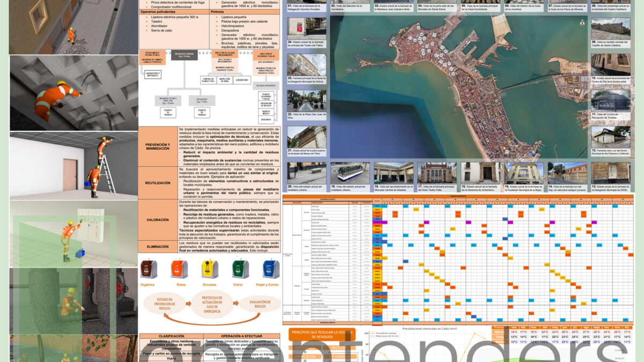Click the orange Resto waste bin icon

[179, 269]
